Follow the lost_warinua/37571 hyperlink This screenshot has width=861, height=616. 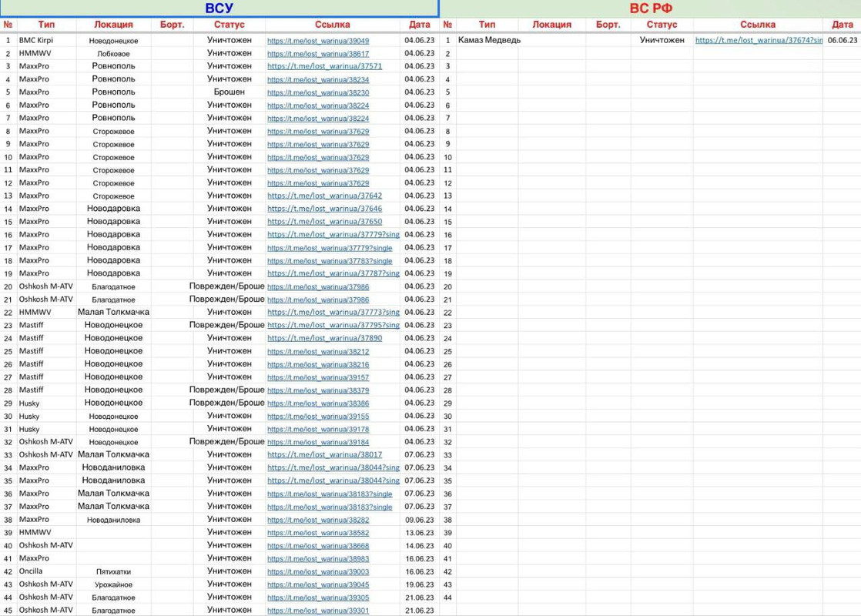coord(324,66)
